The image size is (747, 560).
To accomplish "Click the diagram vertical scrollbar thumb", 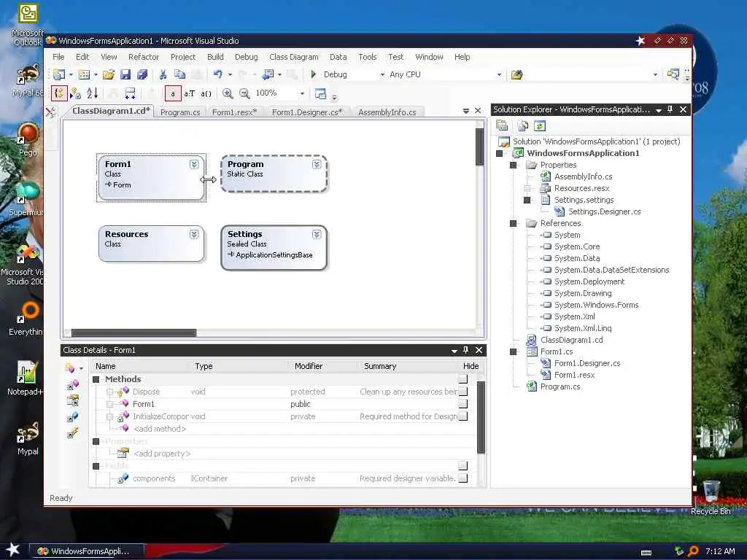I will (480, 147).
